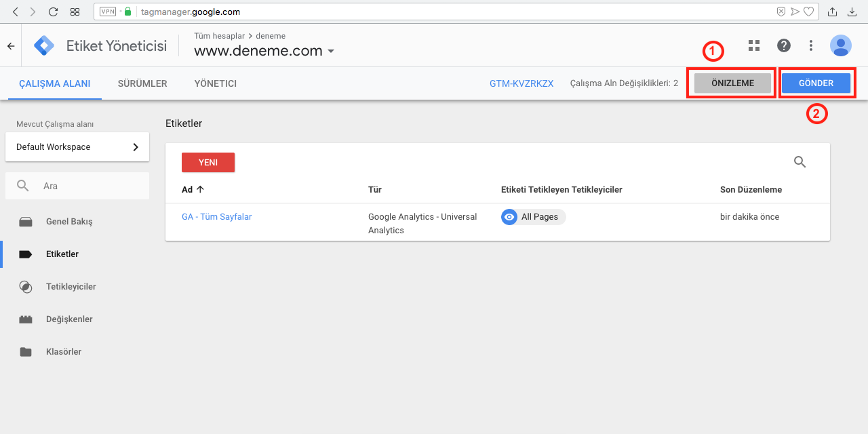
Task: Sort by the Ad column arrow
Action: point(200,190)
